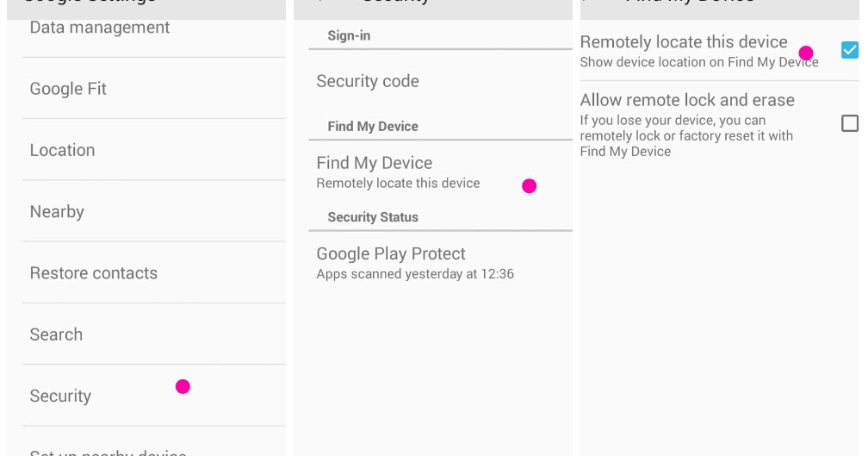Open Security from Google Settings list
The height and width of the screenshot is (456, 868).
[x=60, y=396]
